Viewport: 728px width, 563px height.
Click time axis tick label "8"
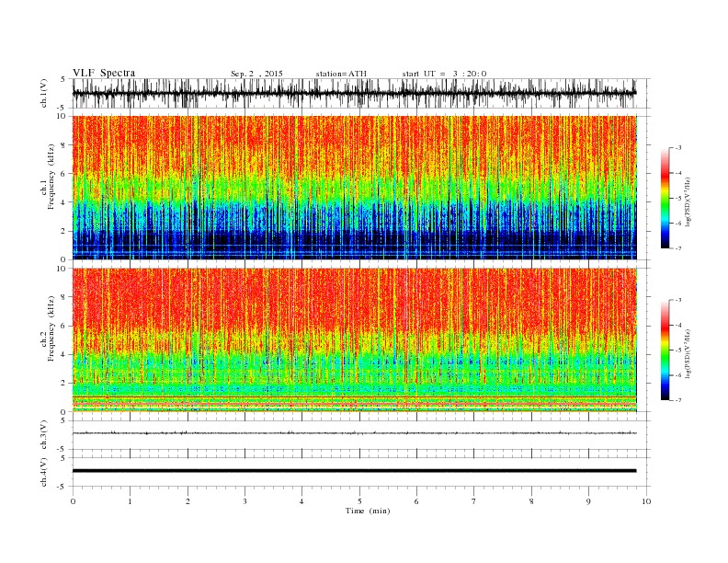531,501
